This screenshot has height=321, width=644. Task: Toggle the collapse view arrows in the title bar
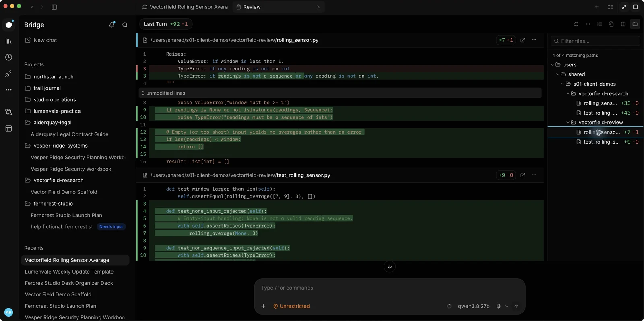click(x=624, y=7)
